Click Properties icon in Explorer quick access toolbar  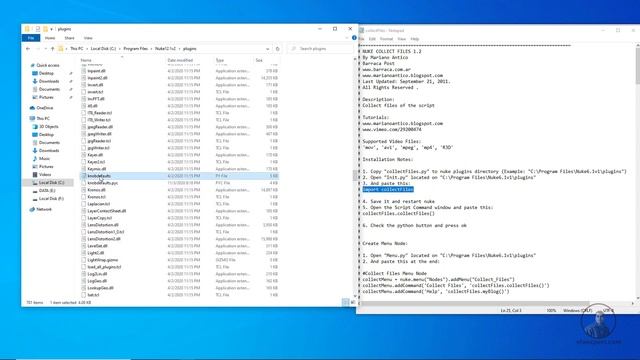(38, 29)
